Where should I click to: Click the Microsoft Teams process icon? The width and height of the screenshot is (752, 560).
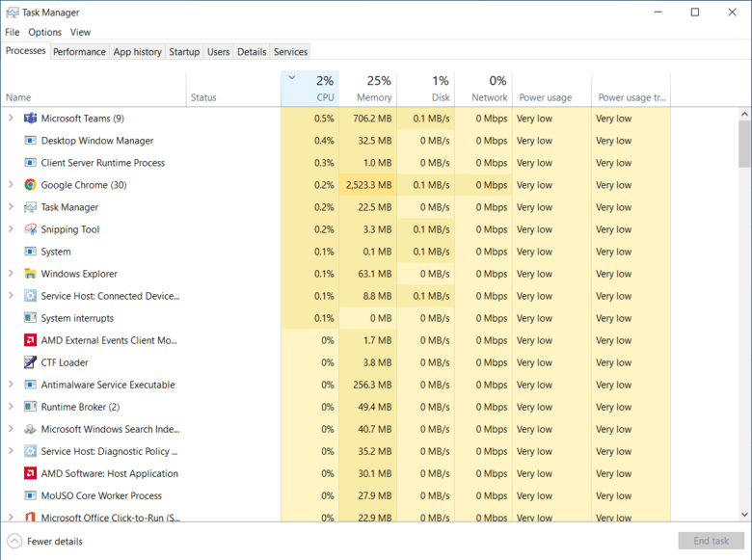30,119
